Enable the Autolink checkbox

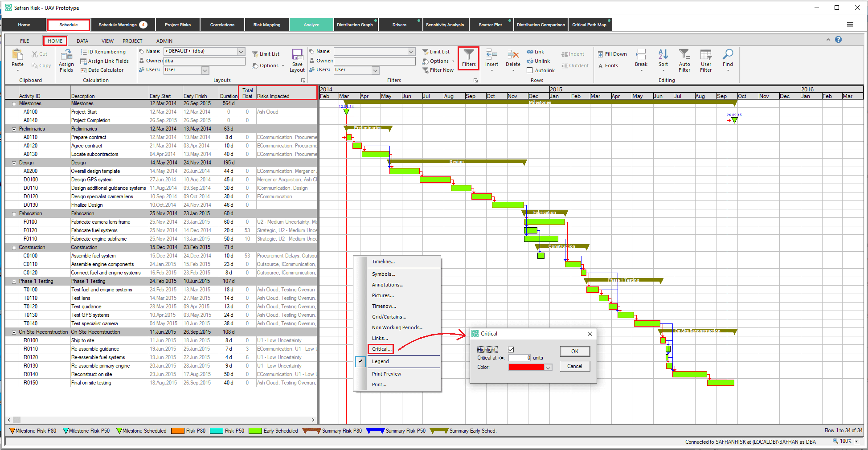coord(529,70)
